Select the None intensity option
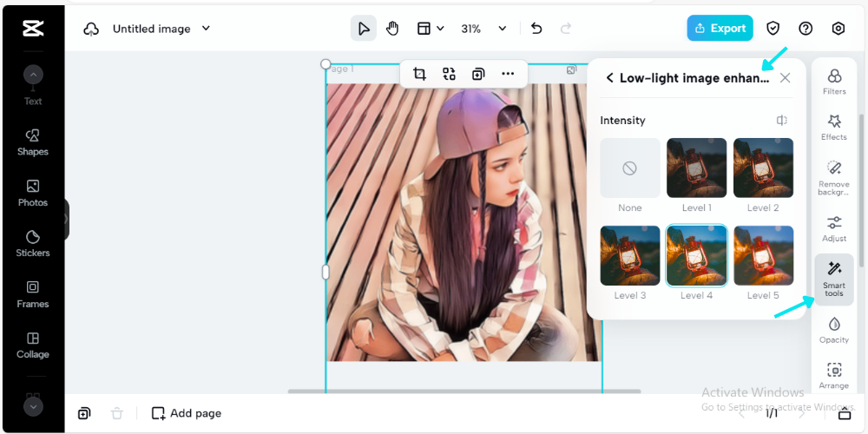868x434 pixels. pyautogui.click(x=630, y=168)
